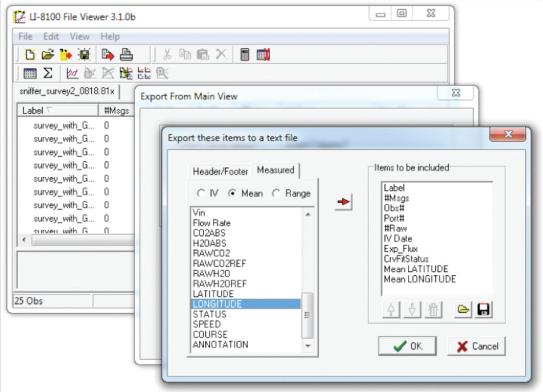Image resolution: width=543 pixels, height=392 pixels.
Task: Select SPEED in the measured list
Action: 246,324
